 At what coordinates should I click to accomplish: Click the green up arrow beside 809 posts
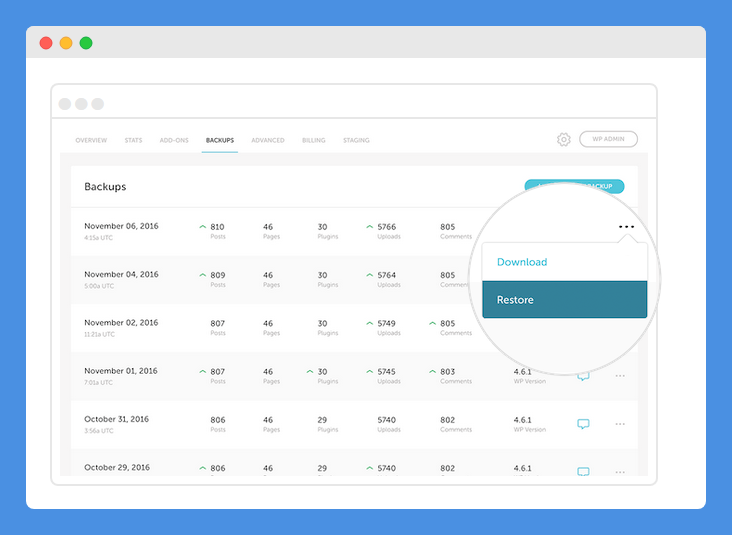[x=203, y=275]
